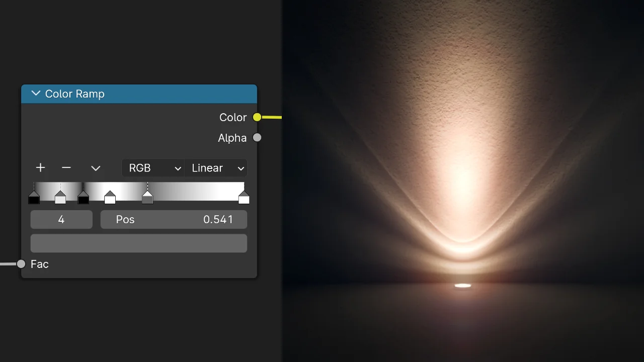Image resolution: width=644 pixels, height=362 pixels.
Task: Add a new color stop with plus
Action: point(40,168)
